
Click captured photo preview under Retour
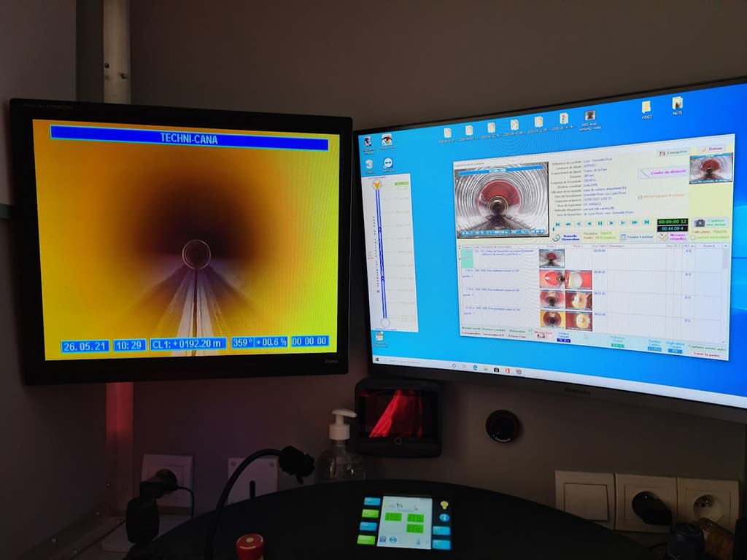click(x=711, y=168)
